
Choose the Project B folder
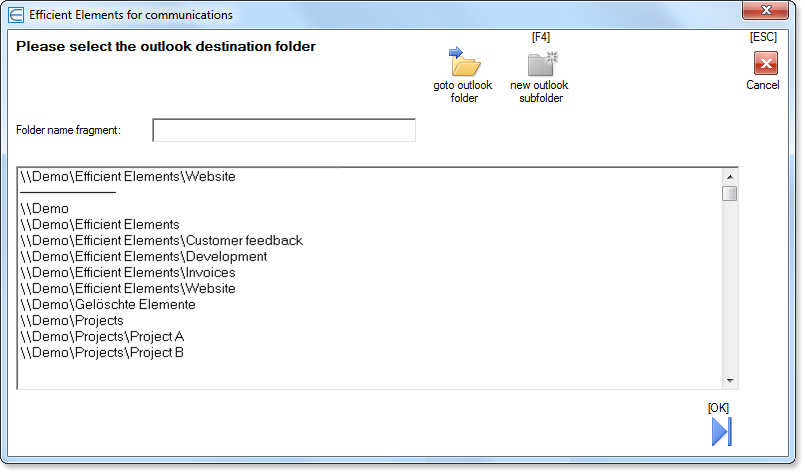point(102,352)
